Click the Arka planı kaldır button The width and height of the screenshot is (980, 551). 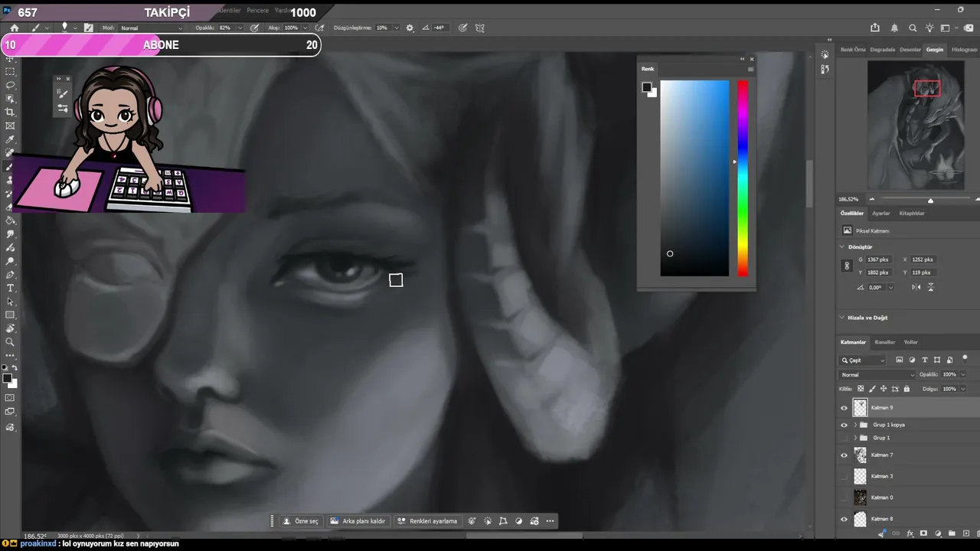[x=358, y=521]
